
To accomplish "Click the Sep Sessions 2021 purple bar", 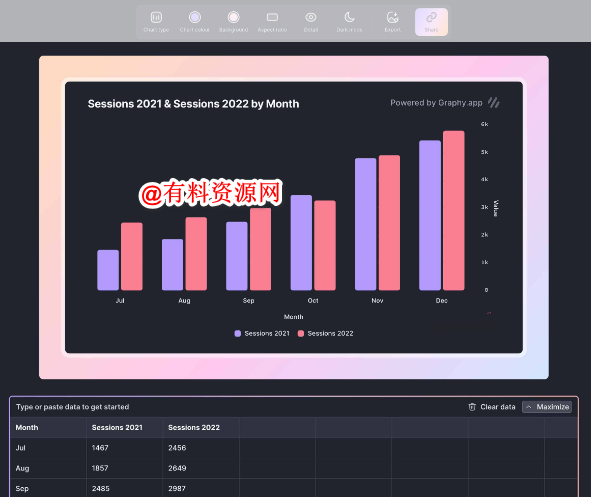I will 237,256.
